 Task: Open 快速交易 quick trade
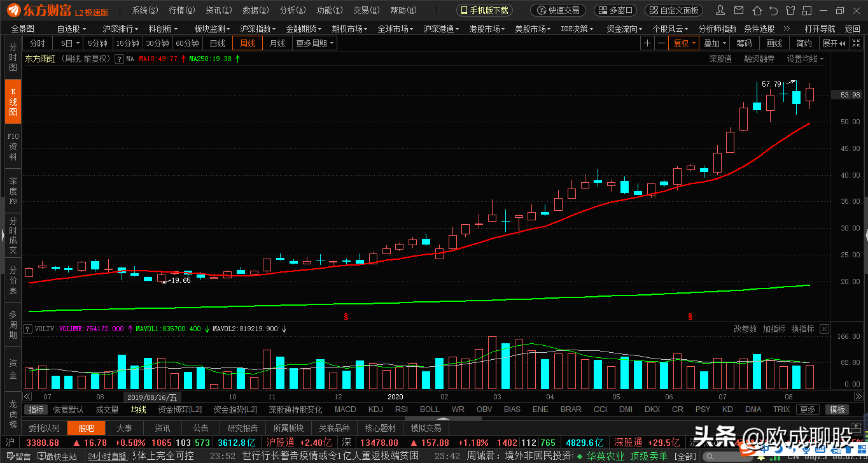point(557,10)
